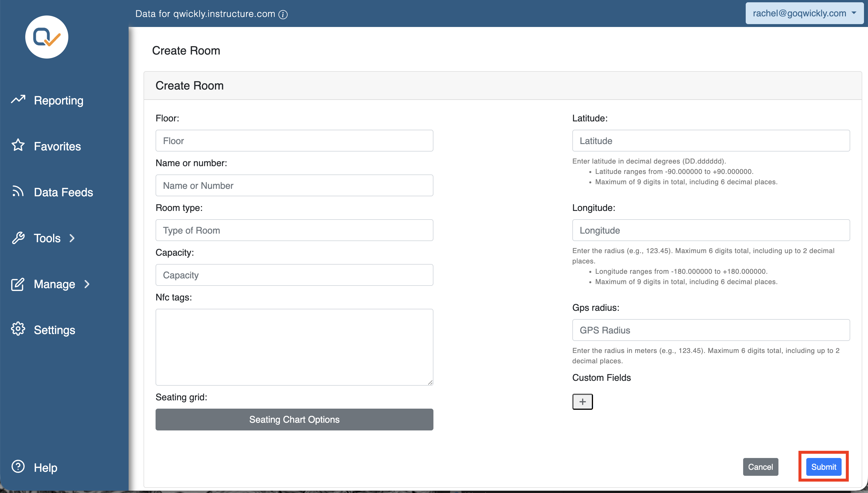Open the rachel@goqwickly.com account dropdown
Viewport: 868px width, 493px height.
pos(804,13)
